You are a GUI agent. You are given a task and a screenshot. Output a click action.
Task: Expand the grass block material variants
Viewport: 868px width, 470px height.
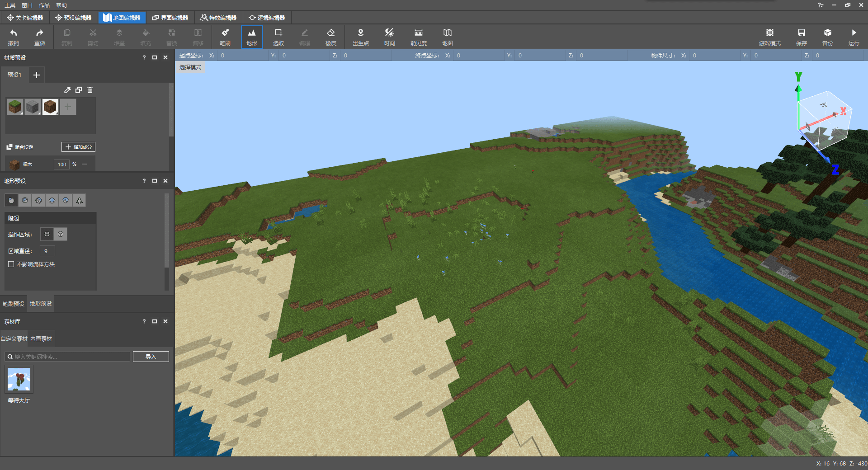coord(21,113)
